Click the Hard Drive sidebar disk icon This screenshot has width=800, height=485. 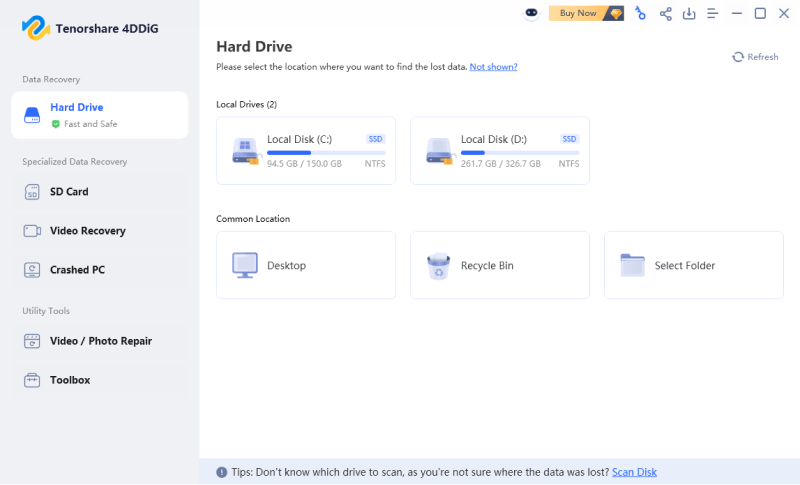pyautogui.click(x=32, y=115)
